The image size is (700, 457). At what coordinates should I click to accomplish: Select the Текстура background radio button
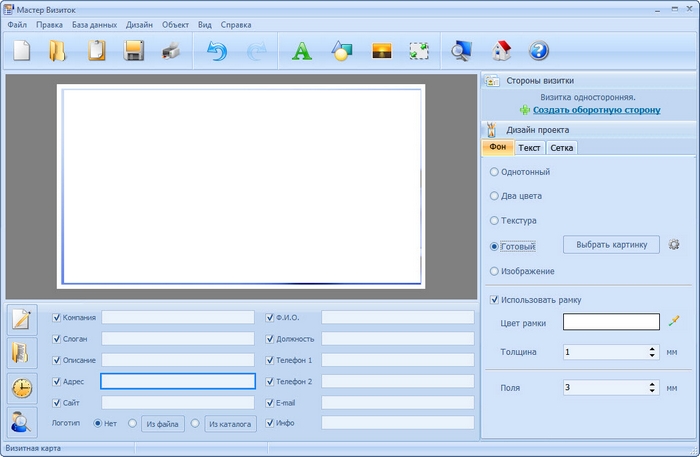pos(494,220)
